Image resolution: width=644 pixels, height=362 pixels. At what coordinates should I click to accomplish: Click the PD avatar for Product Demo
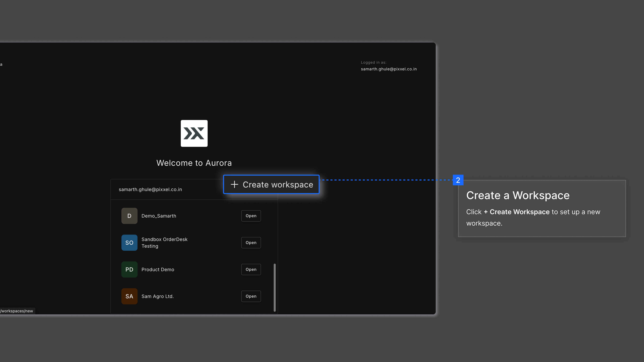[x=129, y=269]
